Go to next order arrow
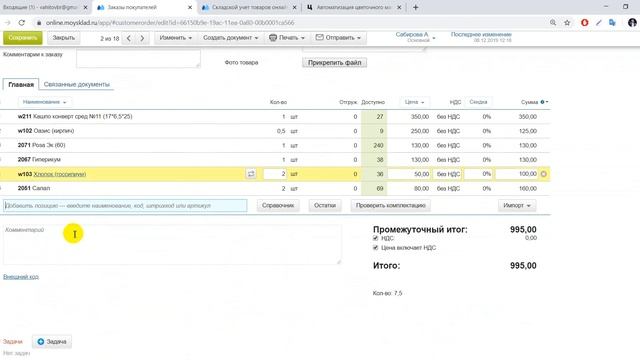This screenshot has height=360, width=640. (142, 38)
